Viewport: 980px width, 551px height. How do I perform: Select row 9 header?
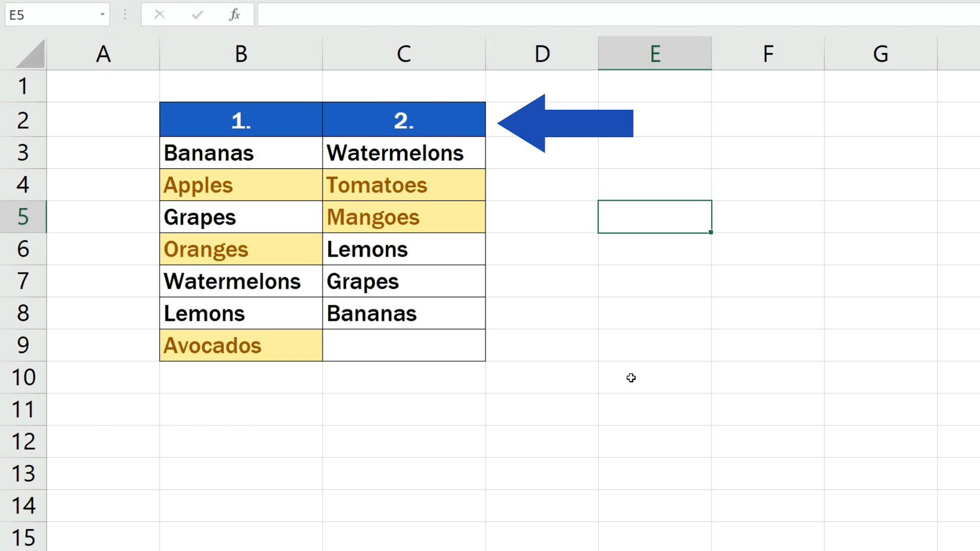[x=24, y=345]
